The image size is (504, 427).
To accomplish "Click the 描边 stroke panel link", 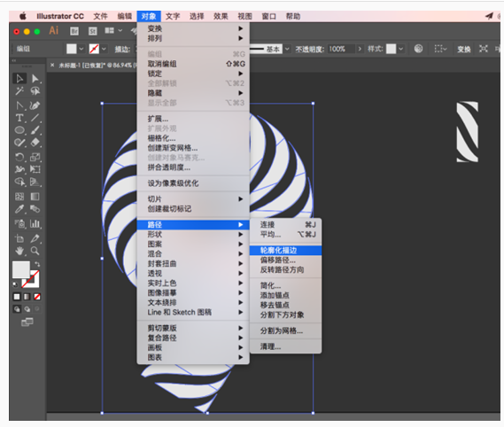I will click(122, 49).
